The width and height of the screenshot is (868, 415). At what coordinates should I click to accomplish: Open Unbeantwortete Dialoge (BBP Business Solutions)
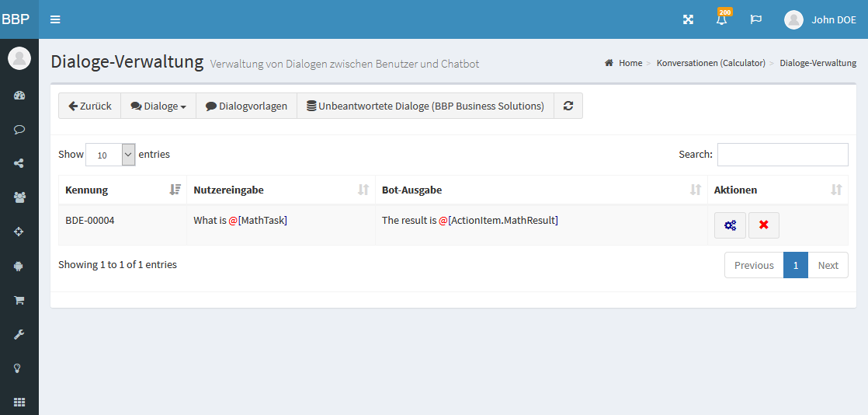coord(425,106)
